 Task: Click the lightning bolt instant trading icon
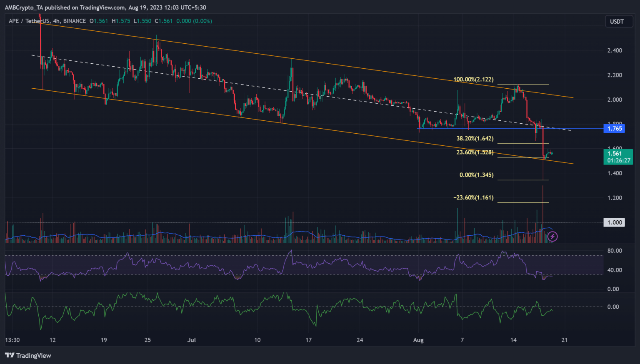click(552, 237)
